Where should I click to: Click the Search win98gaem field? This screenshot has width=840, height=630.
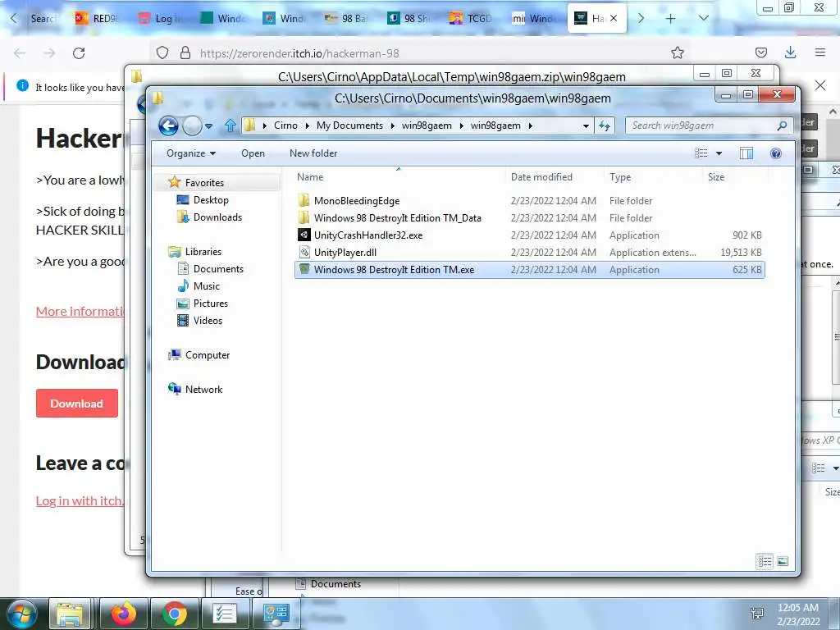(x=710, y=126)
